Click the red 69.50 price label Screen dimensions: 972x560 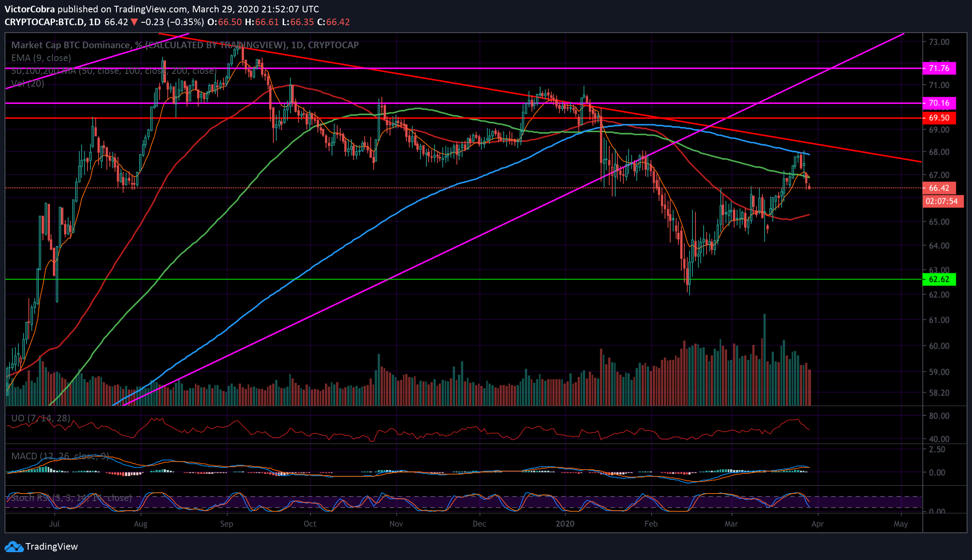point(939,118)
